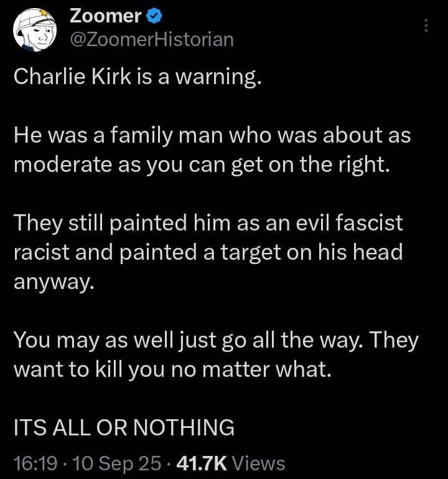Open the tweet's three-dot more options menu
This screenshot has width=448, height=479.
(x=426, y=26)
